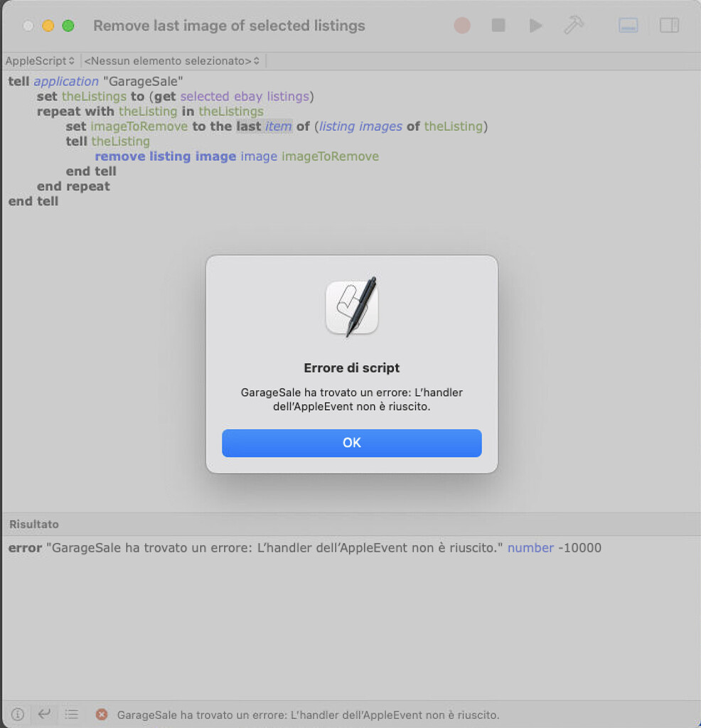Click the "GarageSale" string in first line
Screen dimensions: 701x728
143,81
